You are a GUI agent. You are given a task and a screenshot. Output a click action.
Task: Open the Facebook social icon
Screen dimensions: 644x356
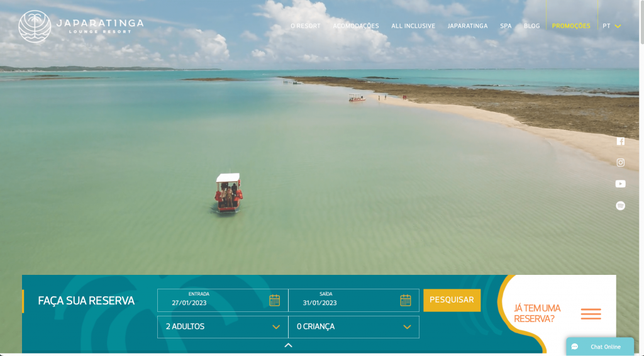click(621, 142)
